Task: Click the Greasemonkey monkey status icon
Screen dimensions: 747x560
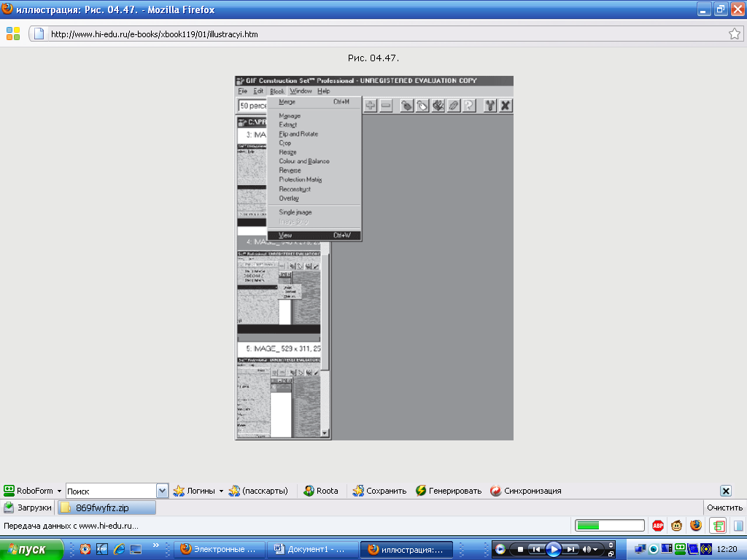Action: [x=676, y=526]
